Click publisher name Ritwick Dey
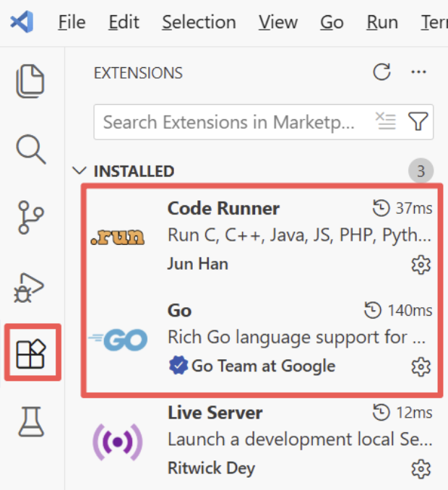The height and width of the screenshot is (490, 448). pyautogui.click(x=211, y=468)
